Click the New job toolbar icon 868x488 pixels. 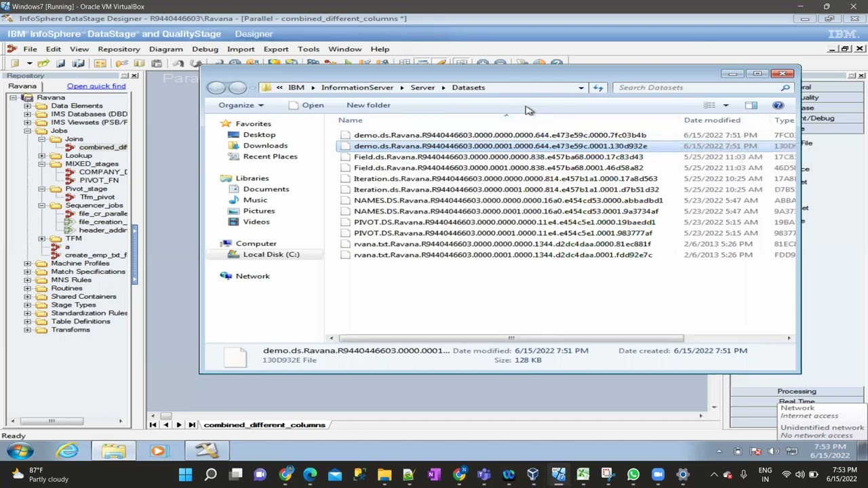click(15, 64)
